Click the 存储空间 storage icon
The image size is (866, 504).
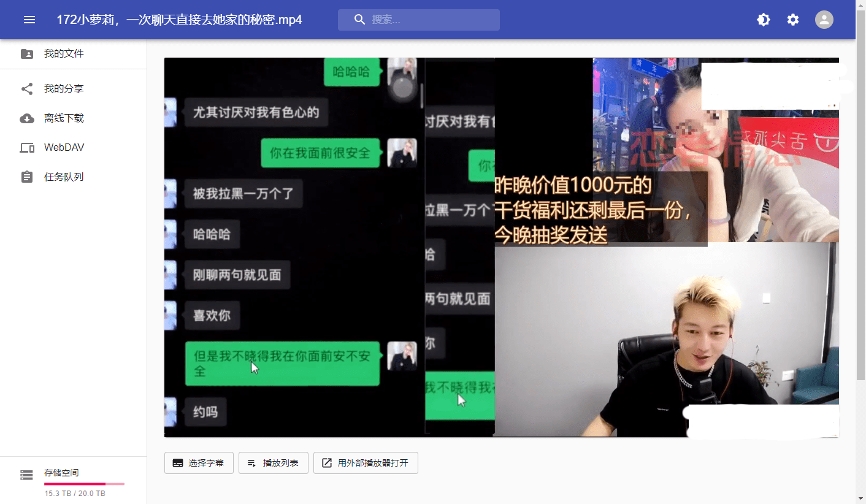(x=26, y=475)
